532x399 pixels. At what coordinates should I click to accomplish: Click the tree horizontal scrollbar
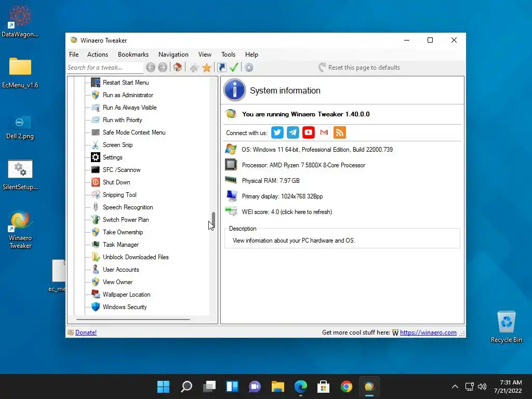coord(133,320)
